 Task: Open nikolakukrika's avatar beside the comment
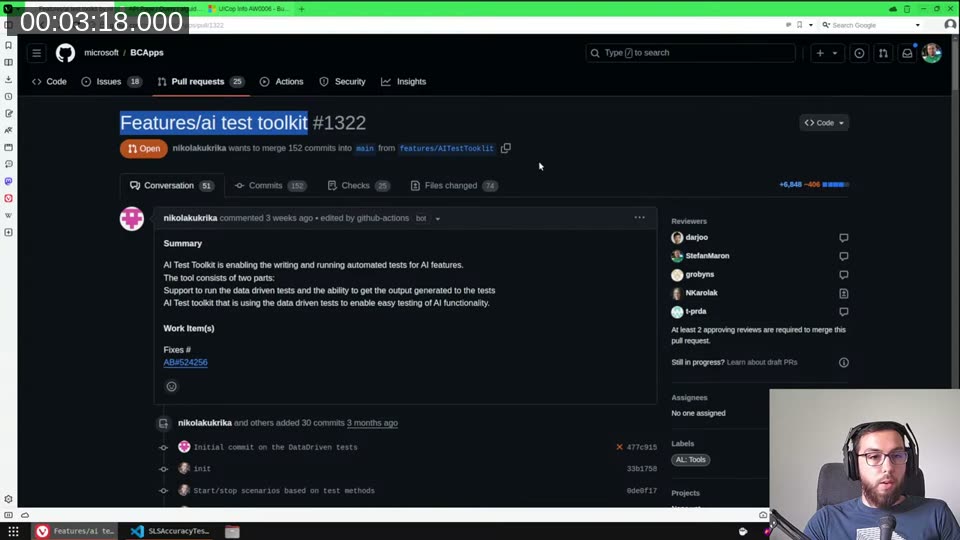[x=132, y=219]
